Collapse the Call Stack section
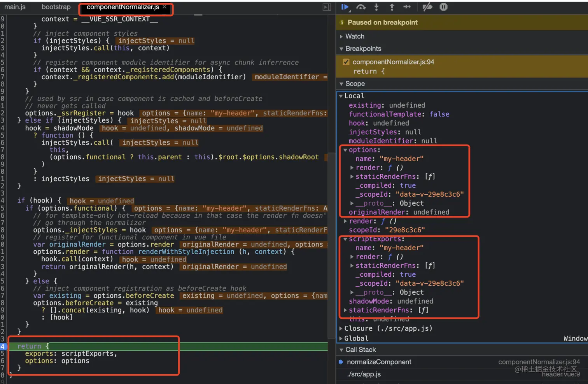 pos(341,350)
